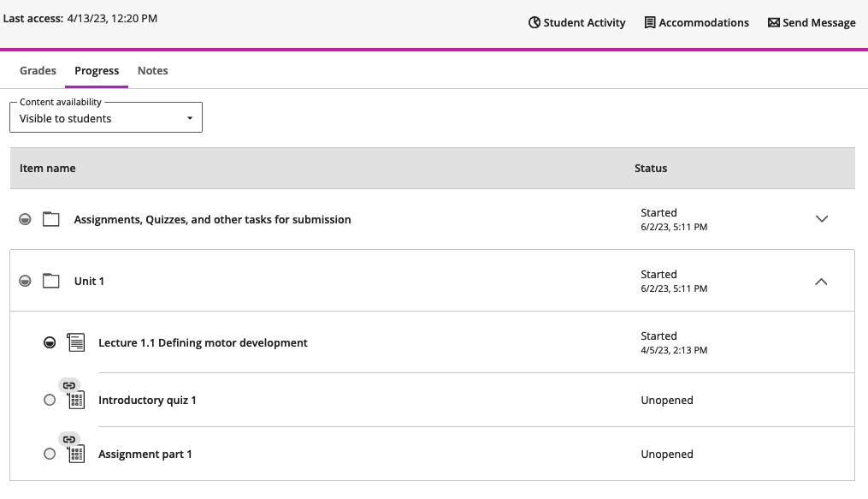
Task: Click the Item name column header
Action: 48,168
